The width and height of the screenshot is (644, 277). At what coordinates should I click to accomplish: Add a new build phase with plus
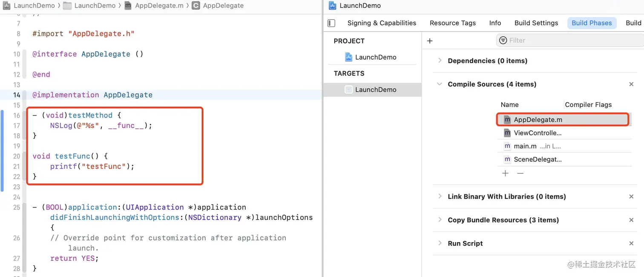pos(430,41)
